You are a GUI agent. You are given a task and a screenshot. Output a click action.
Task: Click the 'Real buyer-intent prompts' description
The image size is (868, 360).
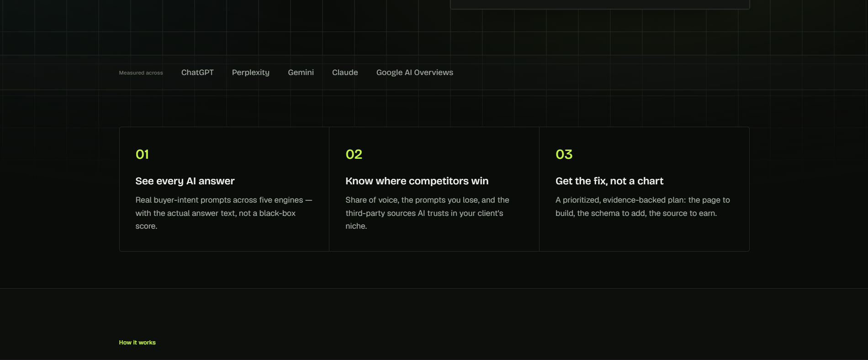click(x=224, y=213)
